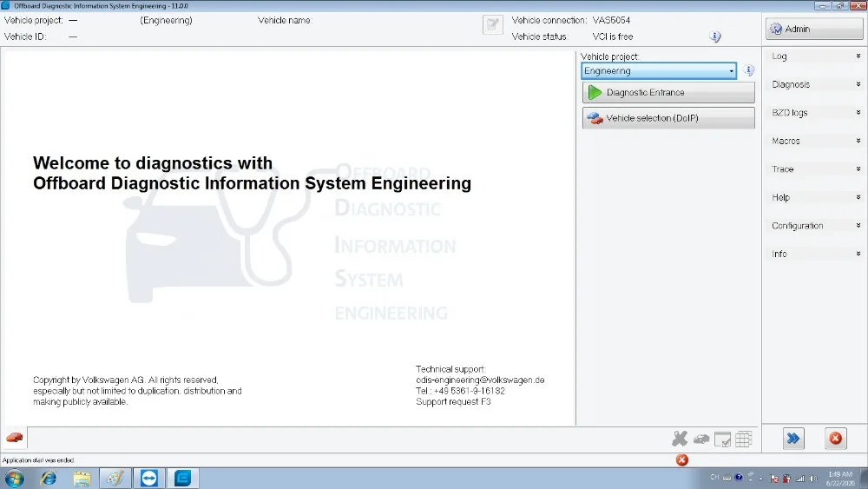Click the gray car icon in bottom toolbar
868x489 pixels.
[701, 439]
